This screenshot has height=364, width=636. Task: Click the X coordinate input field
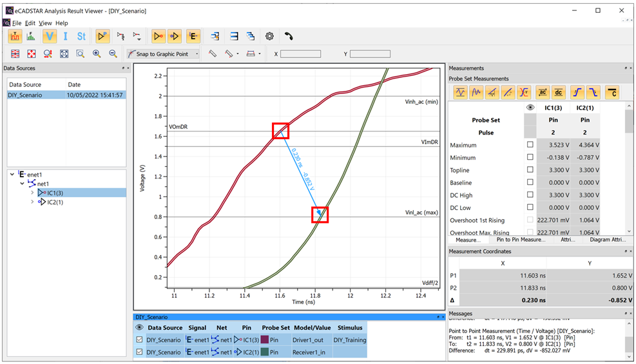[300, 54]
